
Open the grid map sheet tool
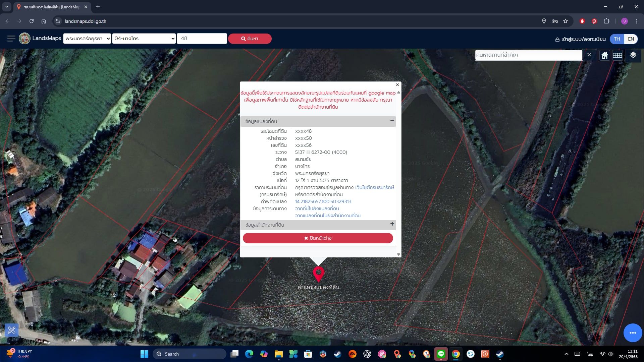click(x=617, y=55)
